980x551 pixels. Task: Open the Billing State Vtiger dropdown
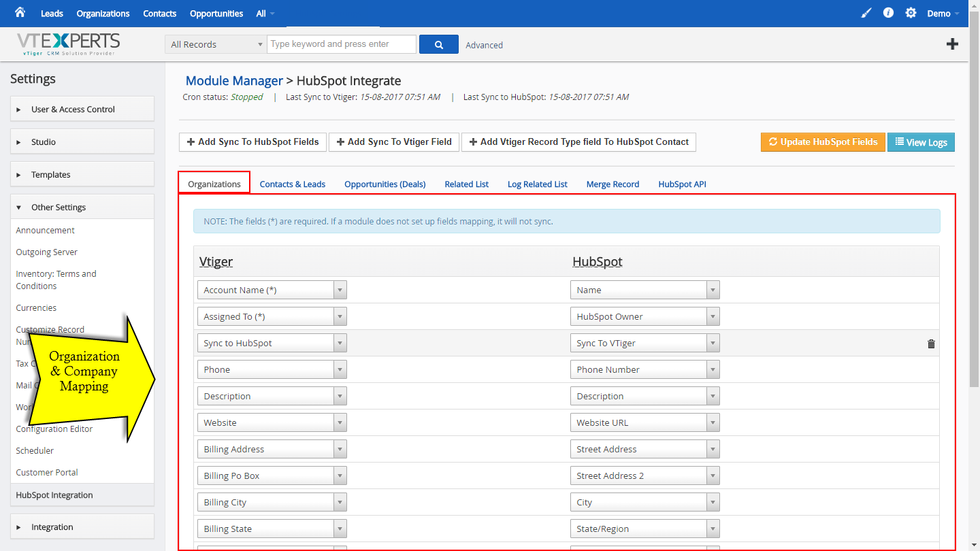point(272,529)
